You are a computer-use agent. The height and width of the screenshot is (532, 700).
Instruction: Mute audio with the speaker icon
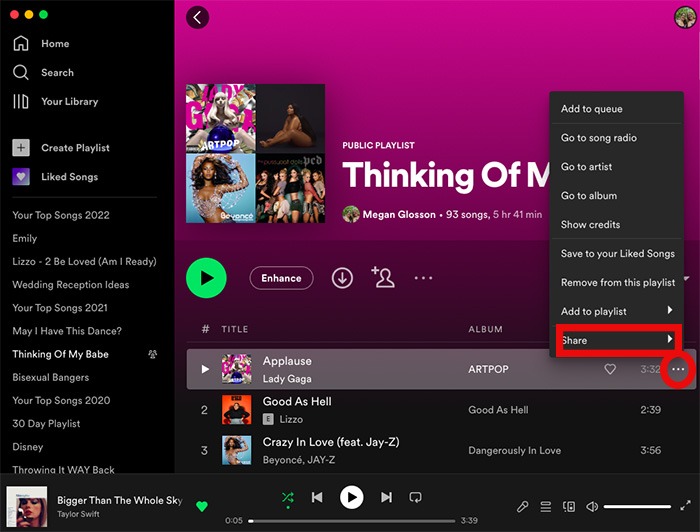point(592,507)
